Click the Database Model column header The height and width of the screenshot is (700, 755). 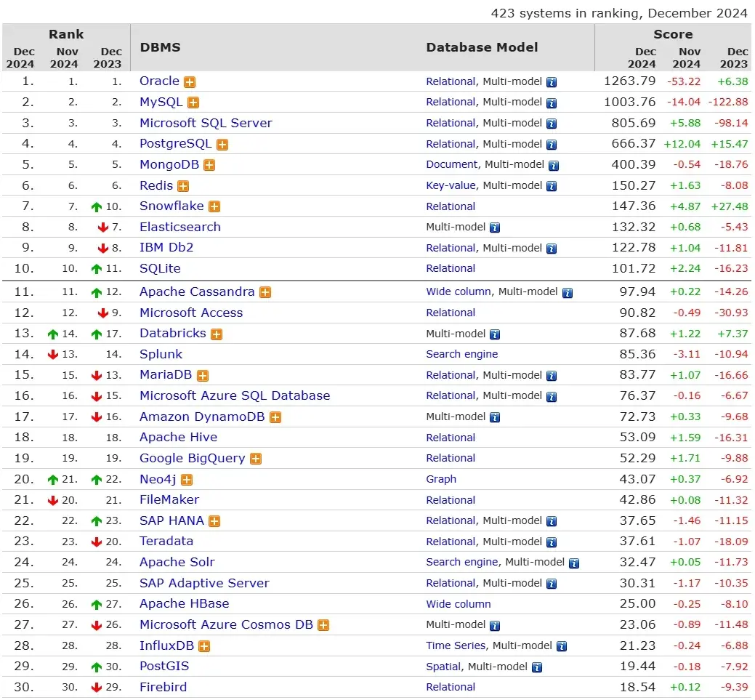(482, 47)
